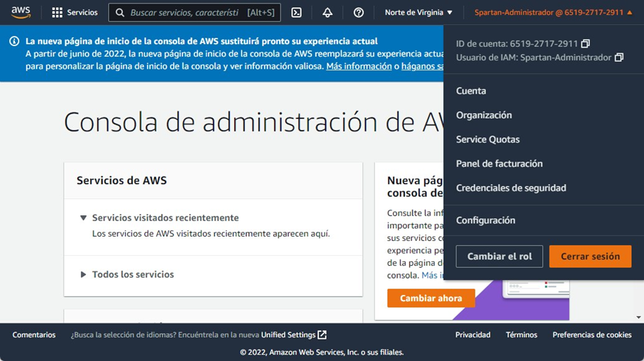
Task: Click the info icon in blue banner
Action: click(x=14, y=42)
